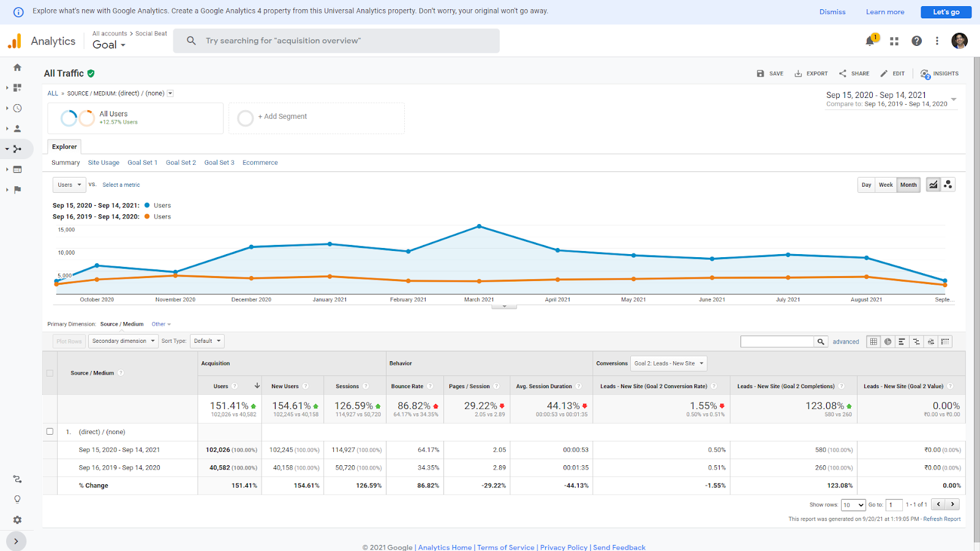Screen dimensions: 980x551
Task: Open the Home report in sidebar
Action: point(17,67)
